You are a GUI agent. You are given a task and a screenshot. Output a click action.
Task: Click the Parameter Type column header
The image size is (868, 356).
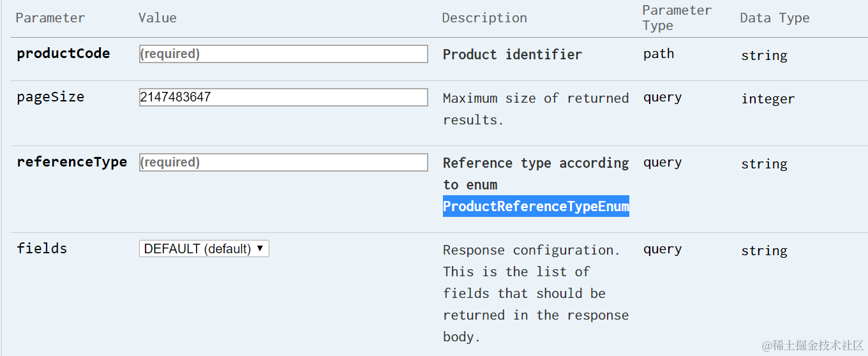coord(677,18)
